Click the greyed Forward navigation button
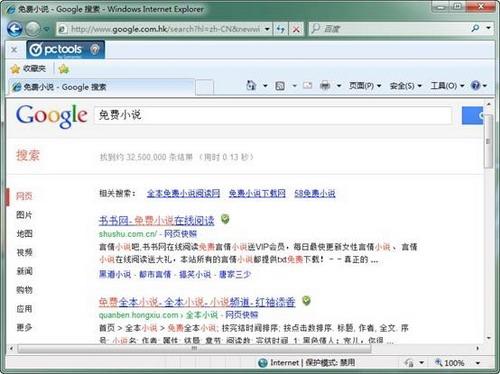500x374 pixels. click(x=33, y=29)
